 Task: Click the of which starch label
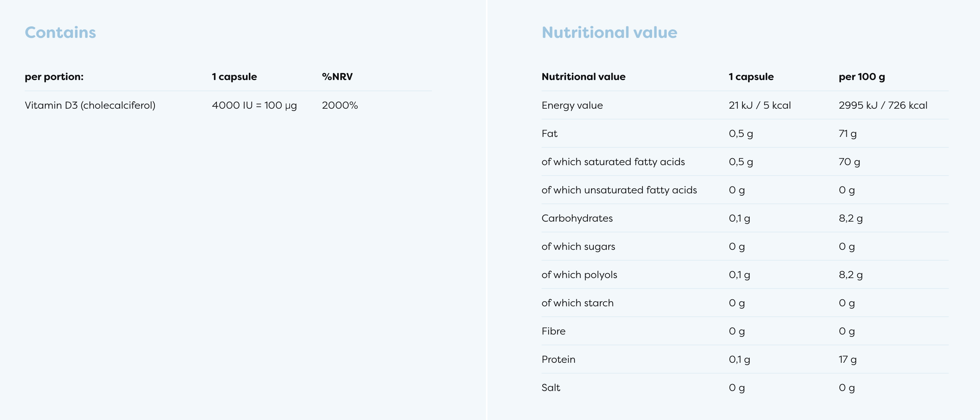pos(577,303)
